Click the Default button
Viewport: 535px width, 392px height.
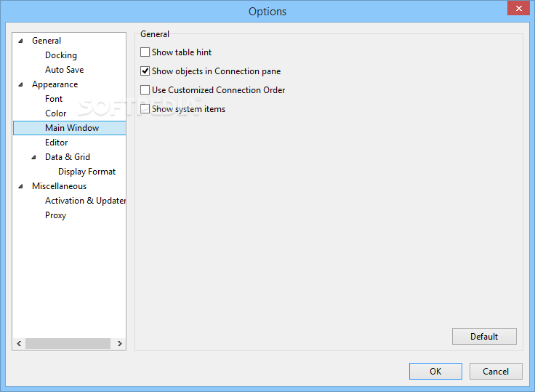pos(484,337)
